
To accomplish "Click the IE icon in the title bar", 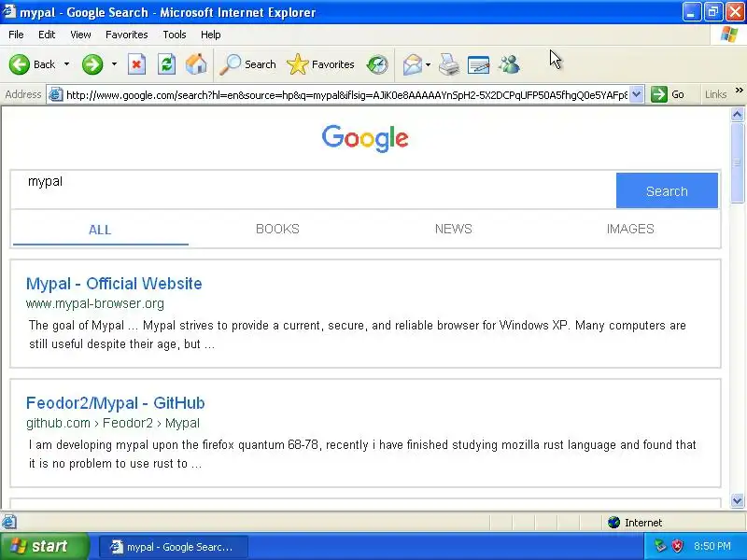I will [x=9, y=11].
